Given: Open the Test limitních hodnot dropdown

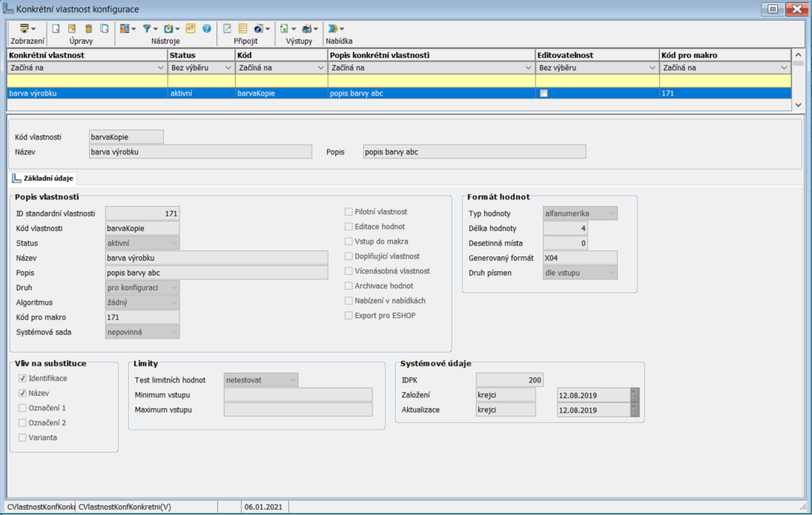Looking at the screenshot, I should pos(293,380).
